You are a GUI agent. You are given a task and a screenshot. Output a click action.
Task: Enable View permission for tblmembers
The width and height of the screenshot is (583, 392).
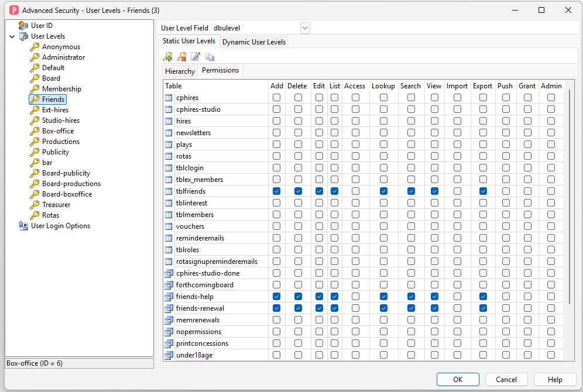pos(434,214)
